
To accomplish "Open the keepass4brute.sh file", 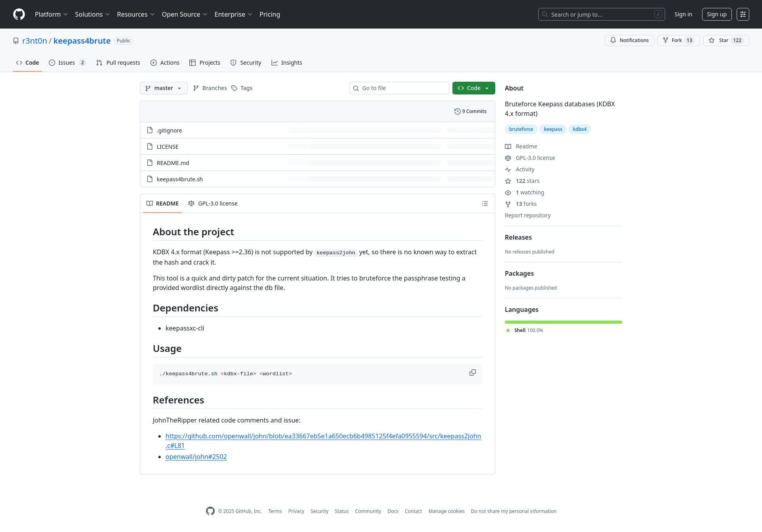I will [179, 179].
